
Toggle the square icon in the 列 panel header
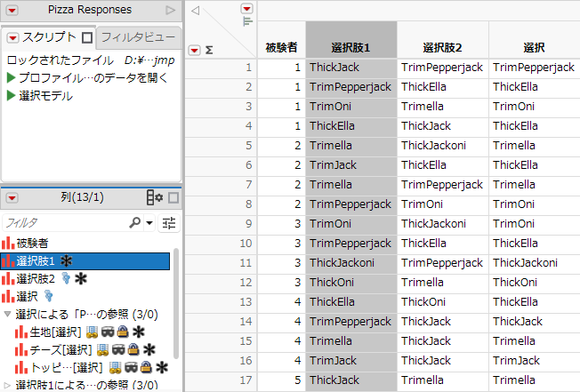click(x=173, y=198)
